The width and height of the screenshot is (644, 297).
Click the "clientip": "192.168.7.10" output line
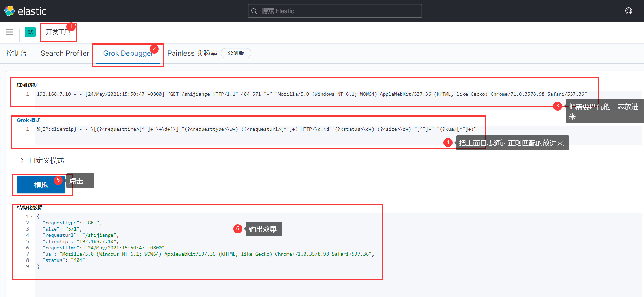point(81,241)
